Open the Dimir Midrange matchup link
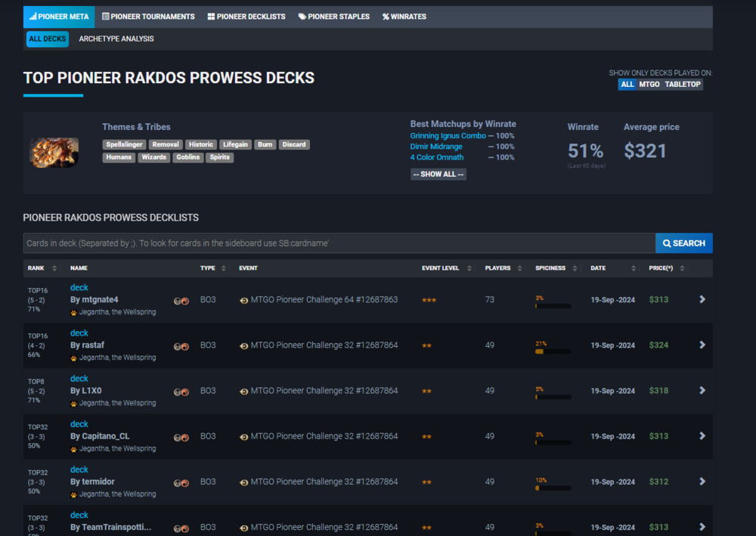 click(x=436, y=147)
